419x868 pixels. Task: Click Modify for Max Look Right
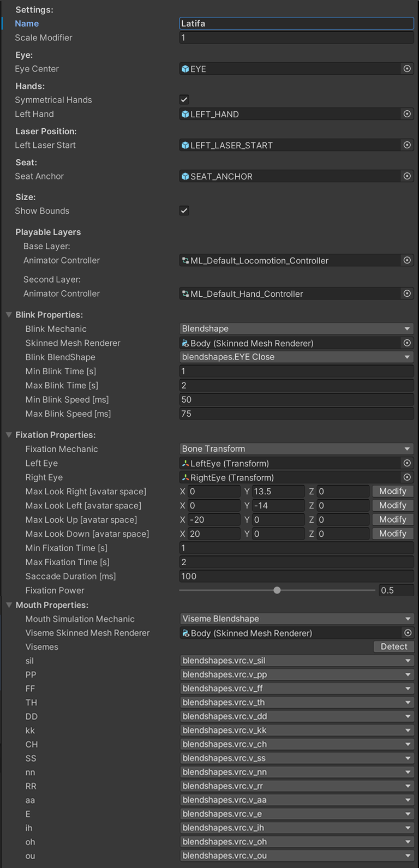pyautogui.click(x=393, y=492)
